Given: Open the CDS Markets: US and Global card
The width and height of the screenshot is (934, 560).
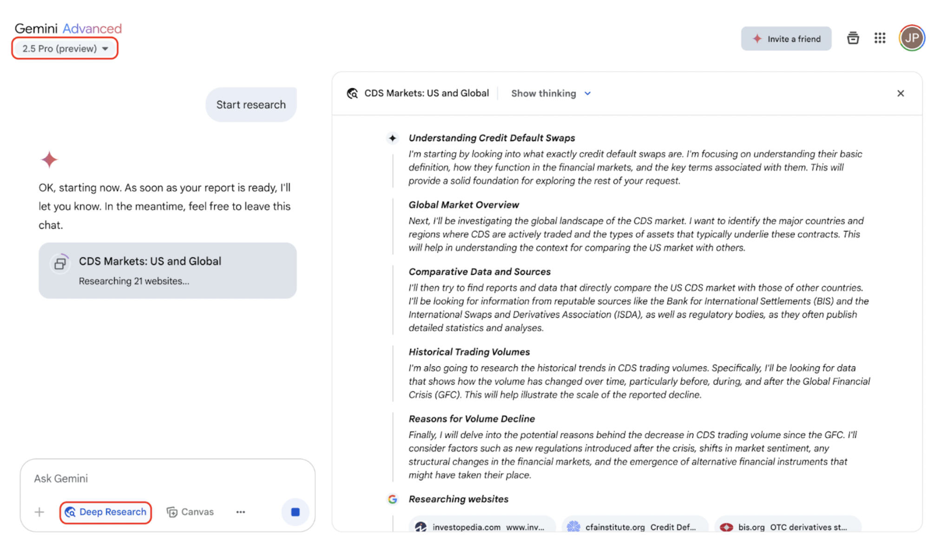Looking at the screenshot, I should click(167, 270).
